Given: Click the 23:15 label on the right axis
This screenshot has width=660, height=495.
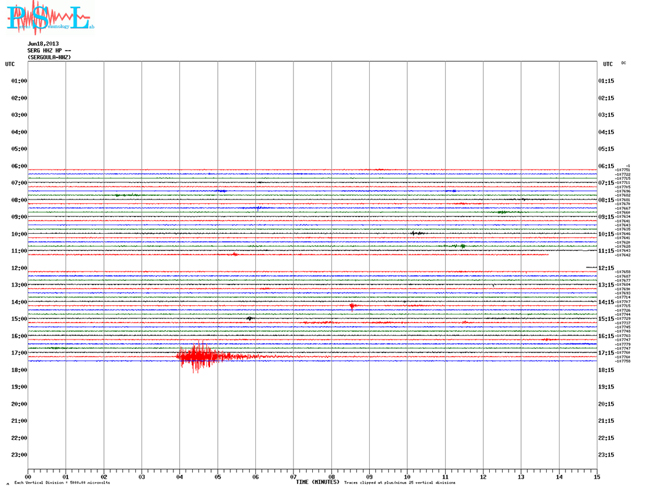Looking at the screenshot, I should [606, 455].
